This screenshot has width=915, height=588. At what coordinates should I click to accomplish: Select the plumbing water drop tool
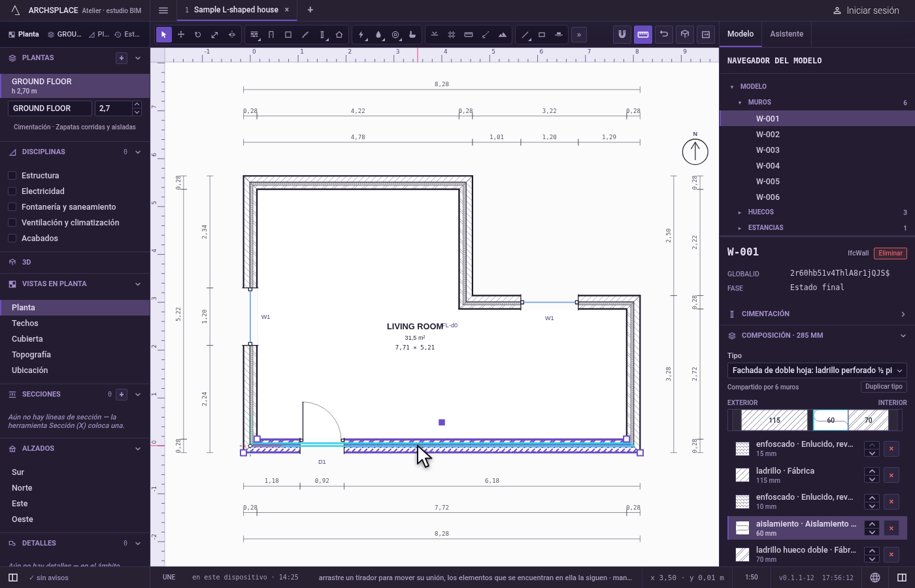point(378,35)
